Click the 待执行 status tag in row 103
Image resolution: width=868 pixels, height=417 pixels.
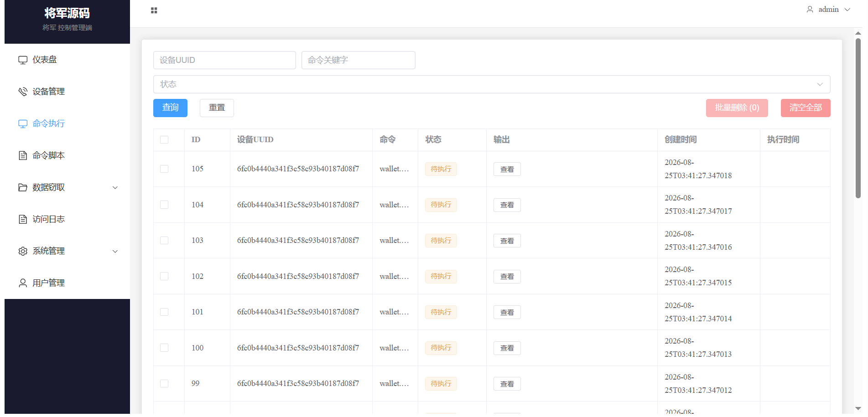pyautogui.click(x=441, y=241)
